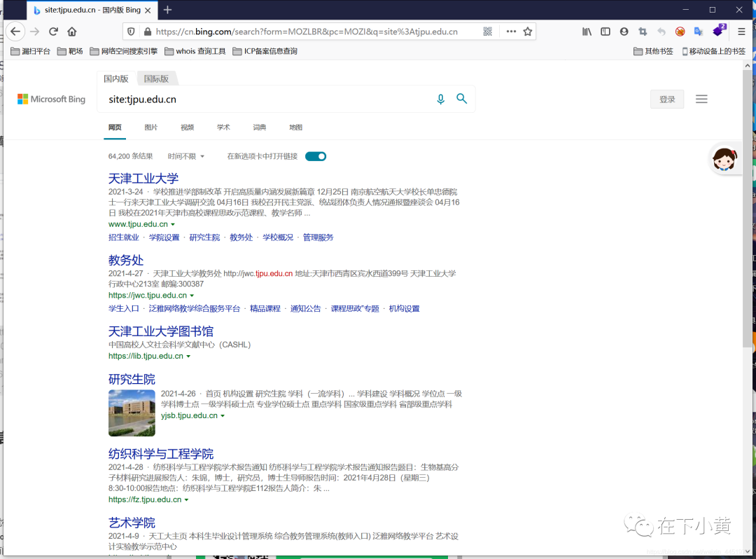Open the 教务处 result title
This screenshot has width=756, height=559.
pyautogui.click(x=126, y=260)
